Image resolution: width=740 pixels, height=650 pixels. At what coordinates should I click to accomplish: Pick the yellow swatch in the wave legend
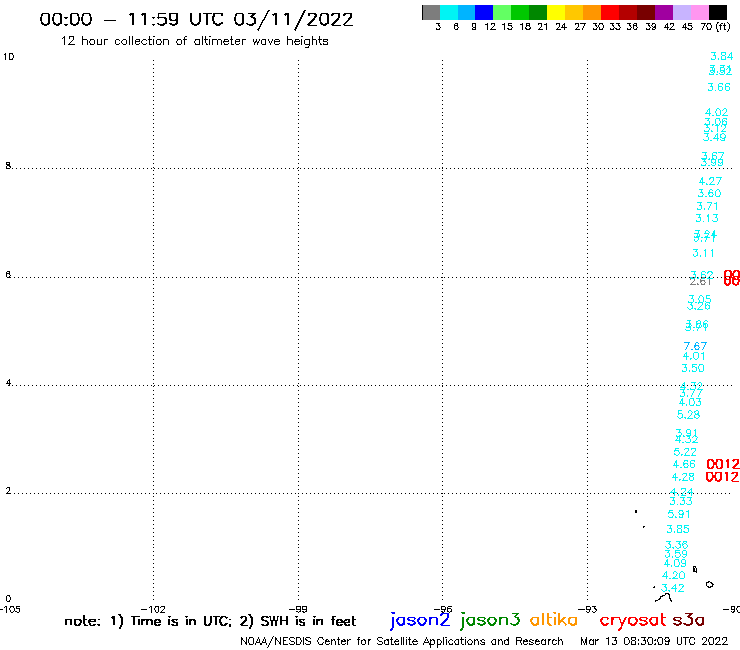click(x=556, y=12)
